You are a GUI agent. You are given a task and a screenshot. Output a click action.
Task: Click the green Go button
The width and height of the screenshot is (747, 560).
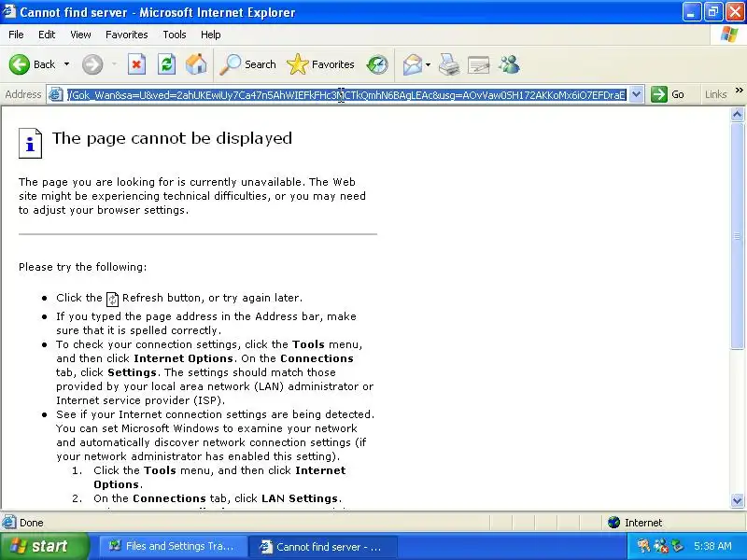pos(668,94)
